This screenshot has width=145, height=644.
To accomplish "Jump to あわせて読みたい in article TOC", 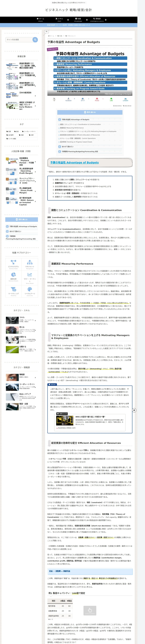I will (x=67, y=147).
